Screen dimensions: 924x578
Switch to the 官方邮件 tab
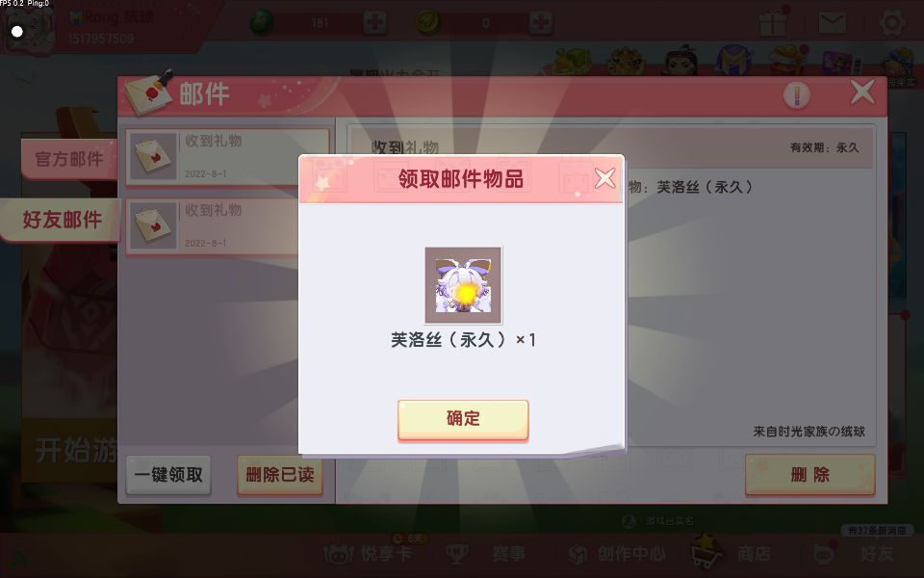tap(69, 159)
